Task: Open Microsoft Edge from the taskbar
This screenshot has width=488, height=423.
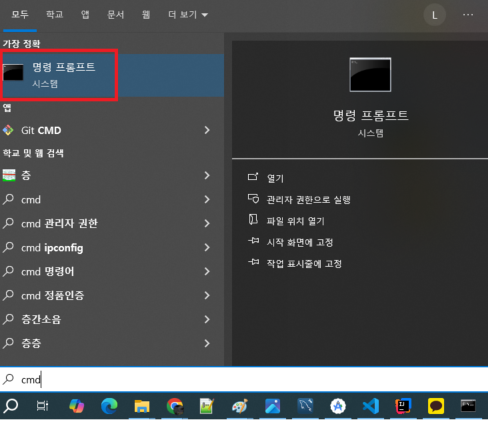Action: click(109, 406)
